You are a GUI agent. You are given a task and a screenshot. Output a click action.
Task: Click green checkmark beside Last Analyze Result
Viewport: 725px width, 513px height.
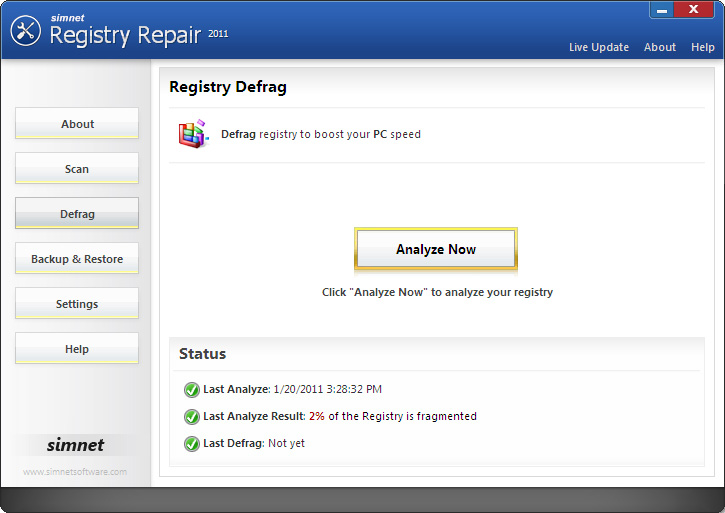tap(191, 417)
